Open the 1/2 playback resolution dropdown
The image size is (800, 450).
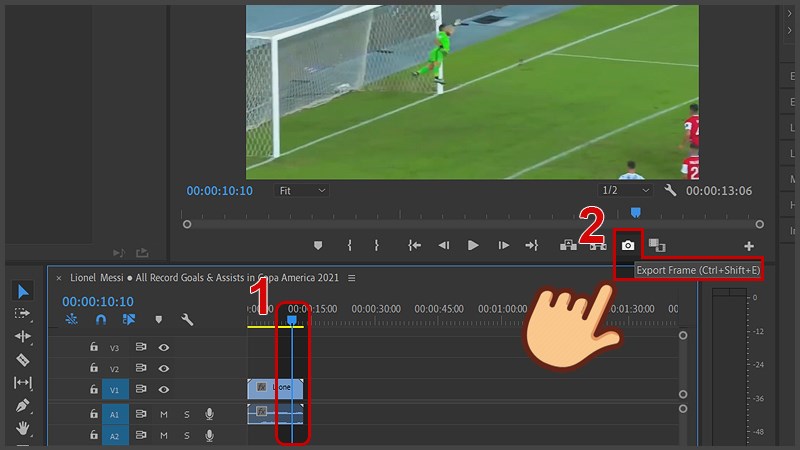[x=626, y=190]
